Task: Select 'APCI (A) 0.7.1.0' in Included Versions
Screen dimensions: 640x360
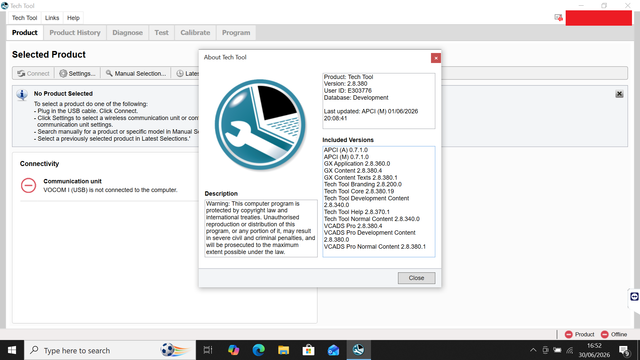Action: tap(346, 150)
